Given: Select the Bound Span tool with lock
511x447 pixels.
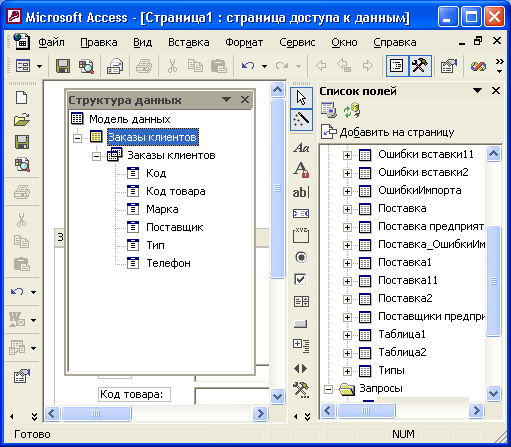Looking at the screenshot, I should coord(301,169).
